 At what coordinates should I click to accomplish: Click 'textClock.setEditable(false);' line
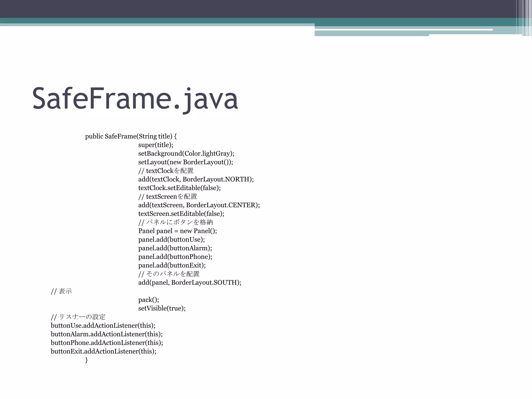[x=179, y=188]
